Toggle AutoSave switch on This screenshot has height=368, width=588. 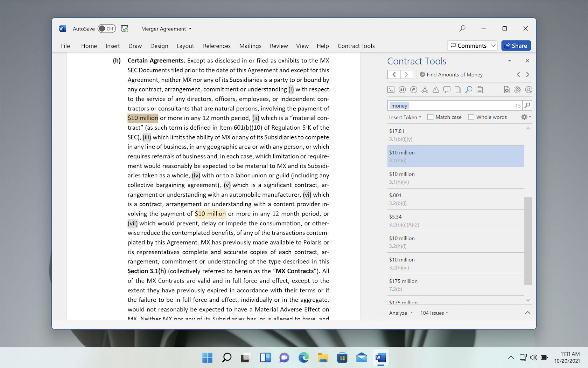[107, 29]
